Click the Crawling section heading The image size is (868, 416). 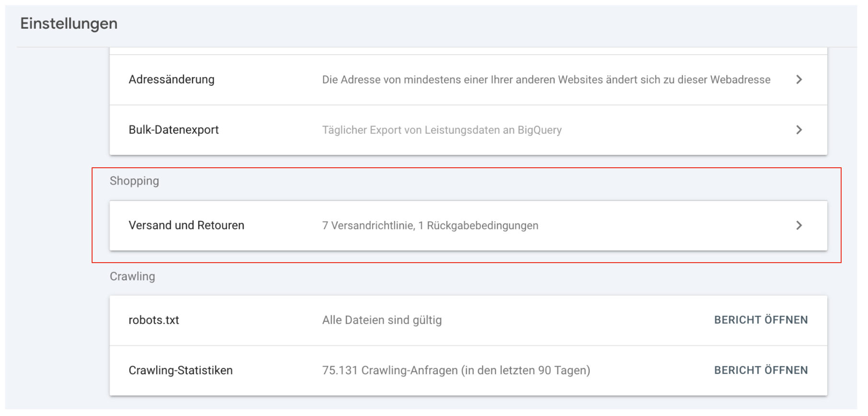(132, 277)
